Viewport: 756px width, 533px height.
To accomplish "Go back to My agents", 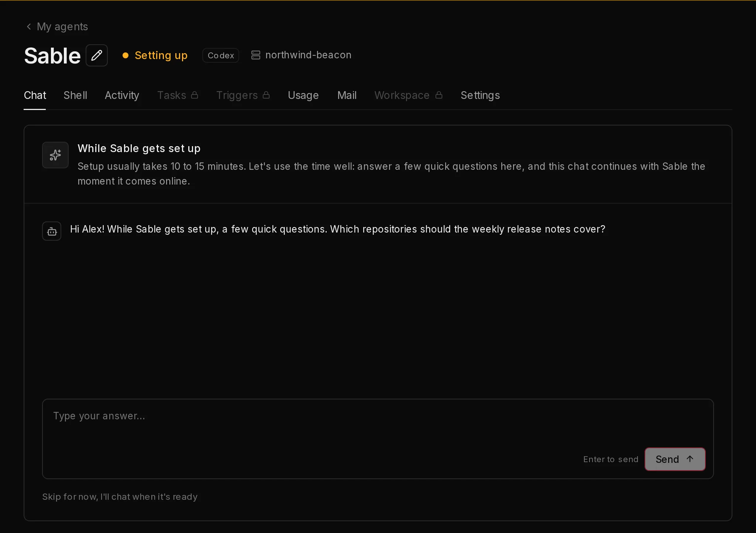I will click(x=57, y=27).
